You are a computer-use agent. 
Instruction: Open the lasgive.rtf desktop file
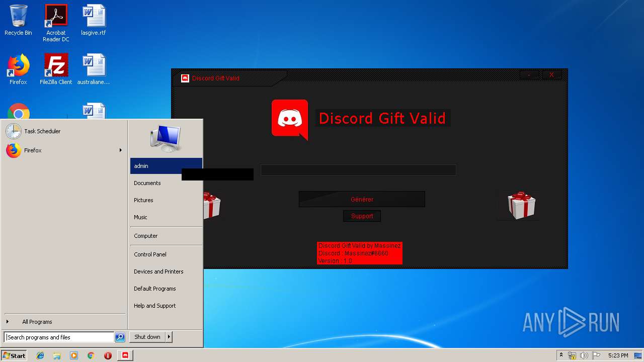[94, 20]
